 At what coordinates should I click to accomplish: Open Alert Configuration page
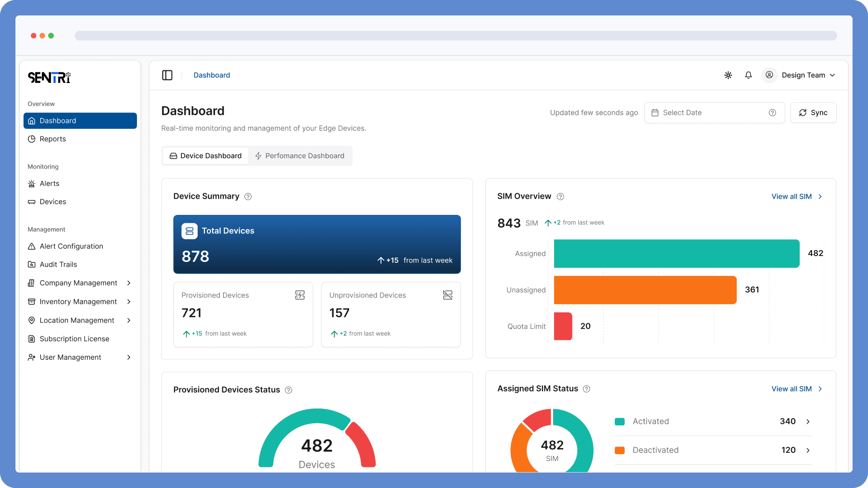pyautogui.click(x=80, y=246)
